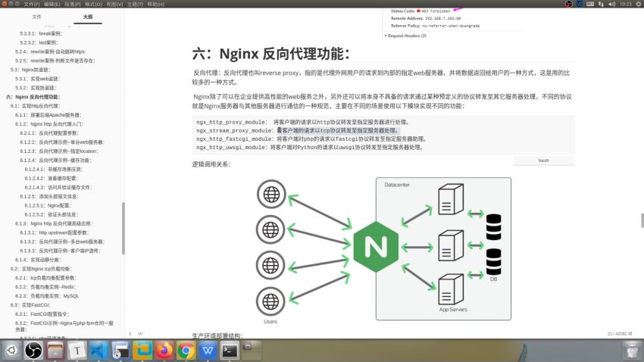Toggle sidebar with bottom-left circle icon
This screenshot has width=644, height=362.
(x=130, y=333)
